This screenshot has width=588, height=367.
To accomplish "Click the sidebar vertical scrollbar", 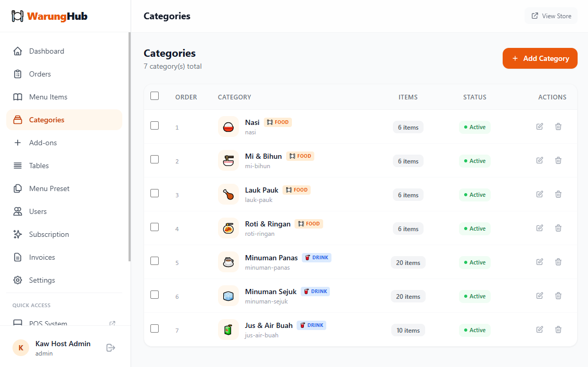I will pos(130,146).
